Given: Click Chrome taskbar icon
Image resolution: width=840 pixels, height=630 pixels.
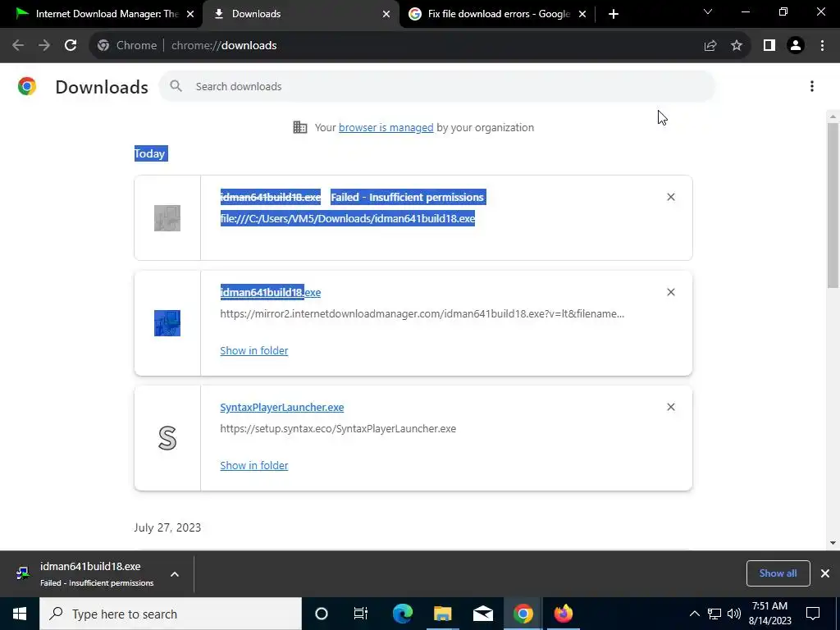Looking at the screenshot, I should (x=523, y=614).
